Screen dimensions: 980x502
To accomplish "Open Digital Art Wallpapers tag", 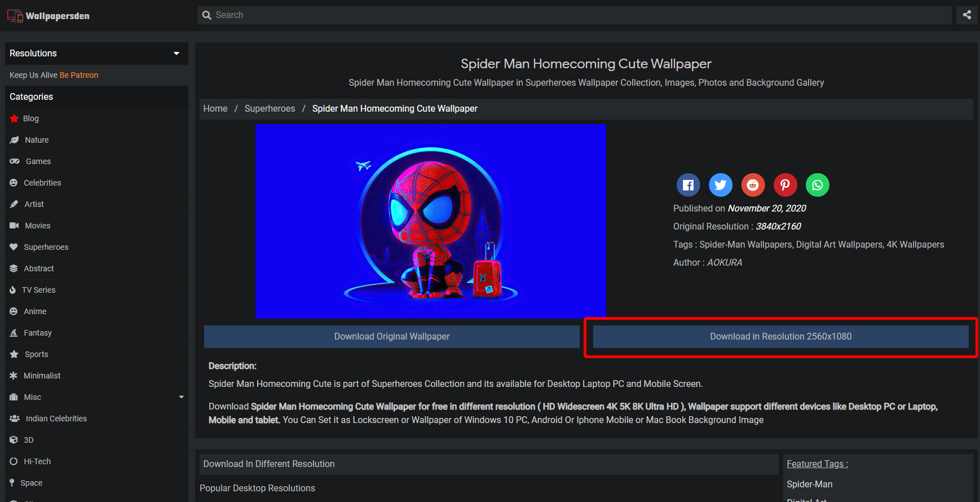I will pos(839,245).
